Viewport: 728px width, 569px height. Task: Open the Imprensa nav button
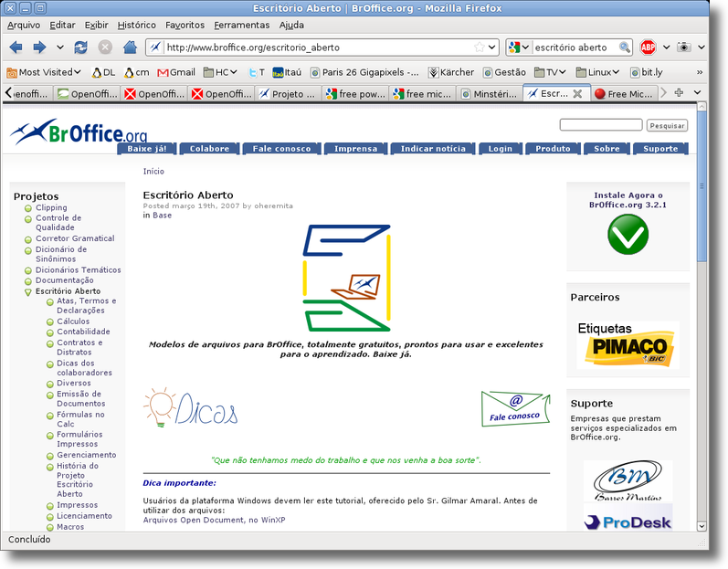[x=355, y=149]
